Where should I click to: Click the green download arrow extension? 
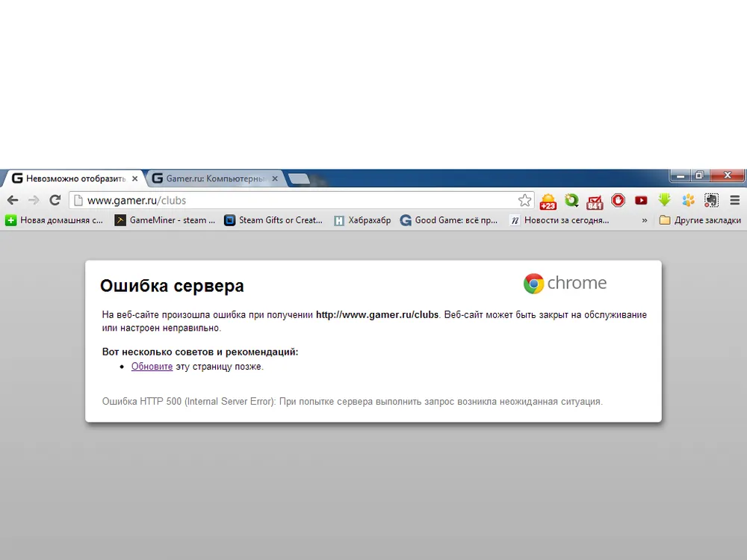(664, 200)
